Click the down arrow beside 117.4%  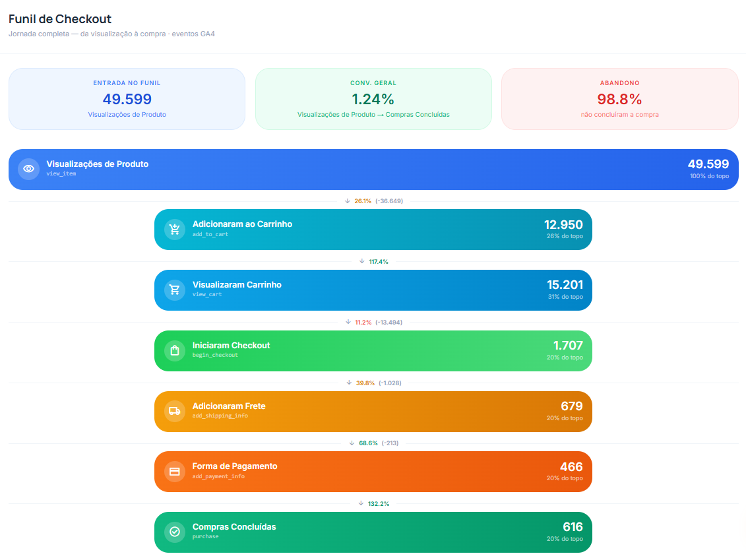tap(361, 261)
